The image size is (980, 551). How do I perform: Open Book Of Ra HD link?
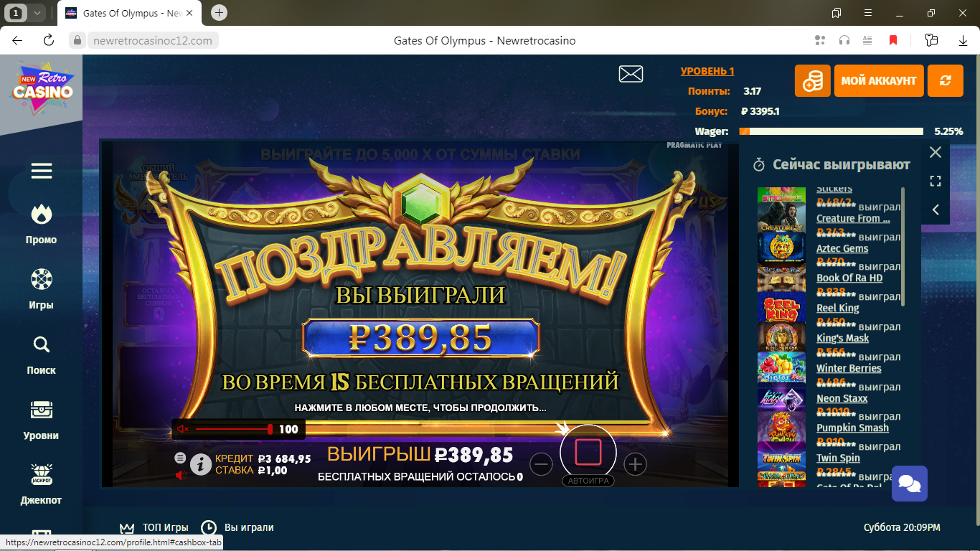pos(849,278)
